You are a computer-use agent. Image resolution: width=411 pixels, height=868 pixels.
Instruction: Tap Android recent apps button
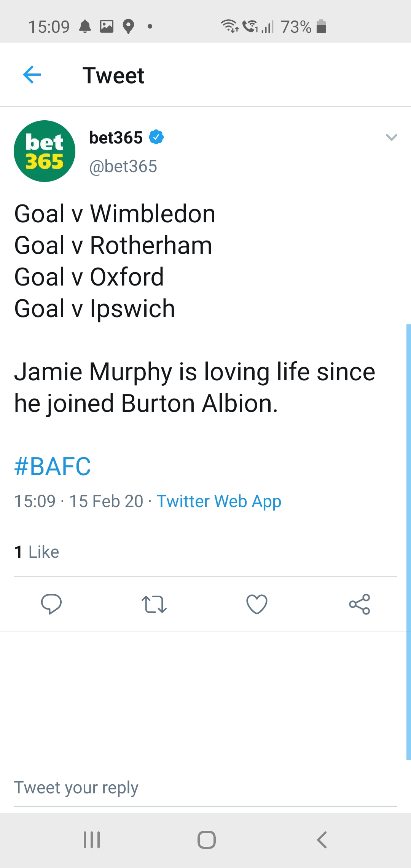point(92,840)
